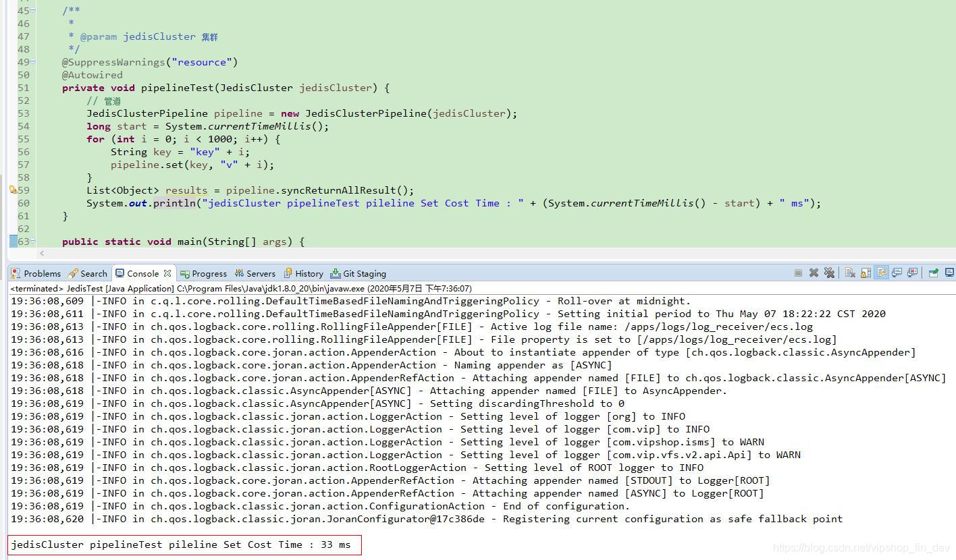The width and height of the screenshot is (956, 560).
Task: Switch to the Progress tab
Action: pos(203,273)
